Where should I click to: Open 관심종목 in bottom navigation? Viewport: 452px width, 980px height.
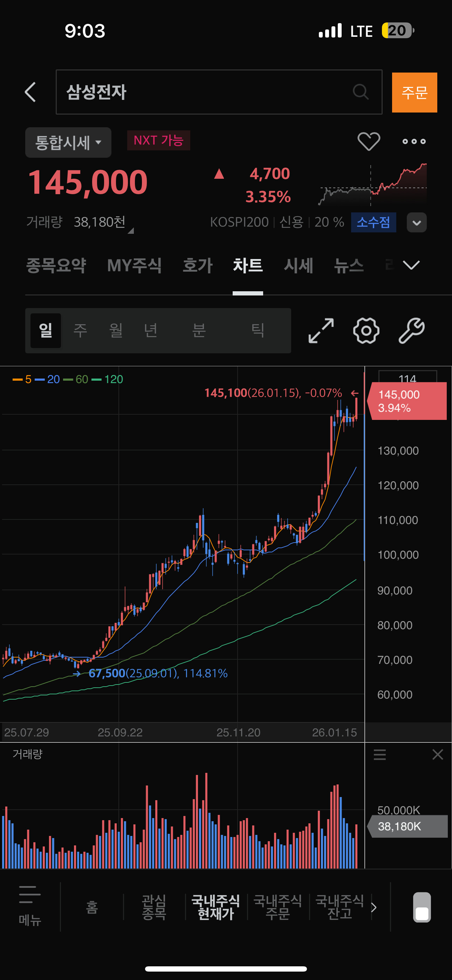pos(154,907)
